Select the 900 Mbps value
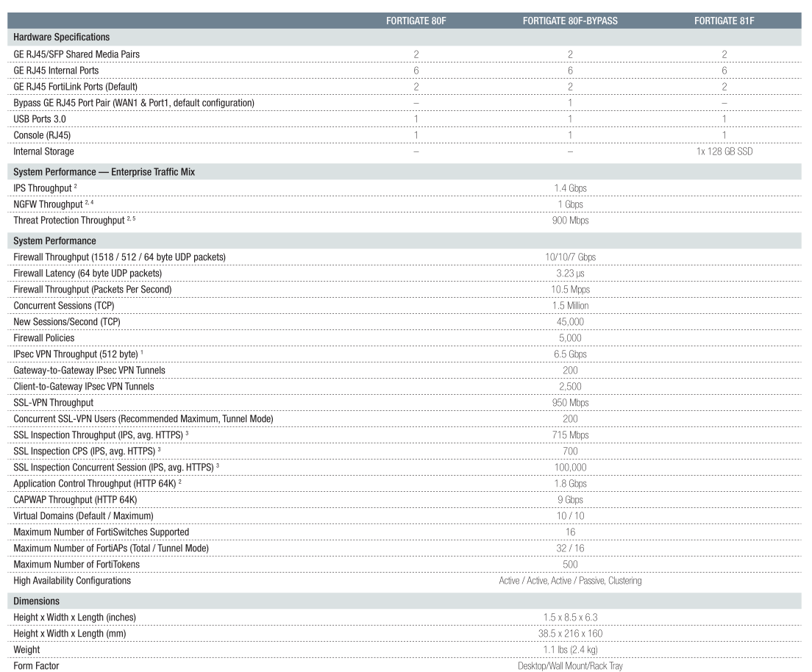This screenshot has height=672, width=812. pyautogui.click(x=570, y=220)
